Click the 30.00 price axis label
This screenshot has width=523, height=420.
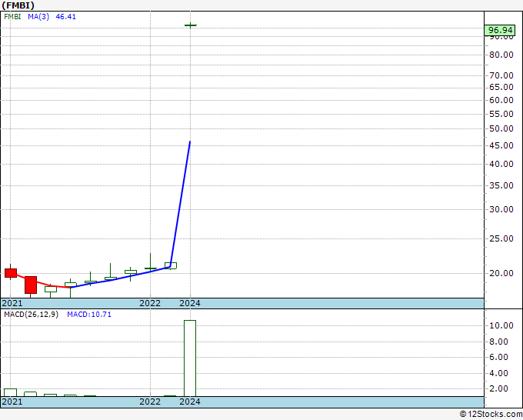[x=501, y=209]
